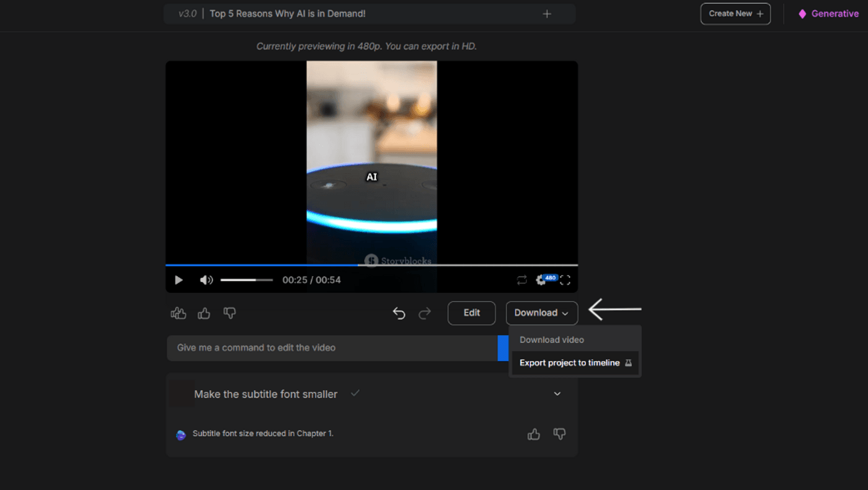Thumbs down the generated video
This screenshot has width=868, height=490.
(x=229, y=313)
